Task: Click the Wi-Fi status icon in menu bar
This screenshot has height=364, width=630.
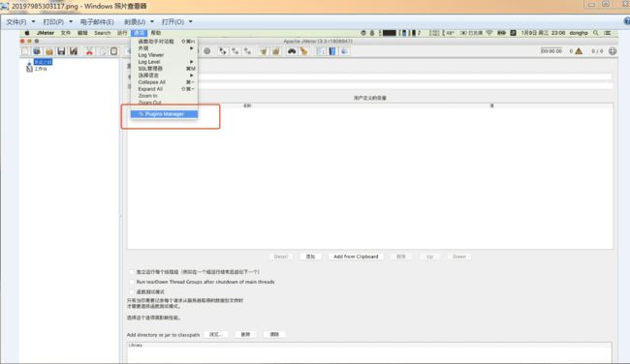Action: point(489,33)
